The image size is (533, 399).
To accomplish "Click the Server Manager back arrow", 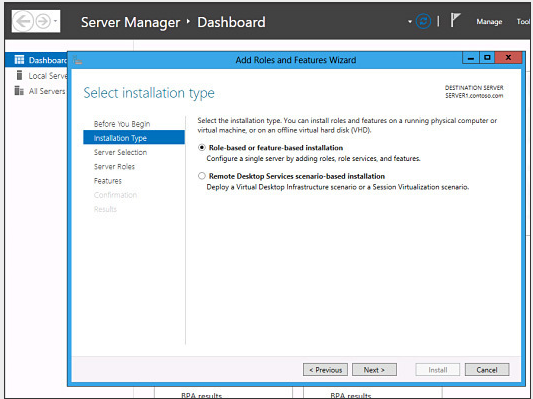I will tap(23, 21).
